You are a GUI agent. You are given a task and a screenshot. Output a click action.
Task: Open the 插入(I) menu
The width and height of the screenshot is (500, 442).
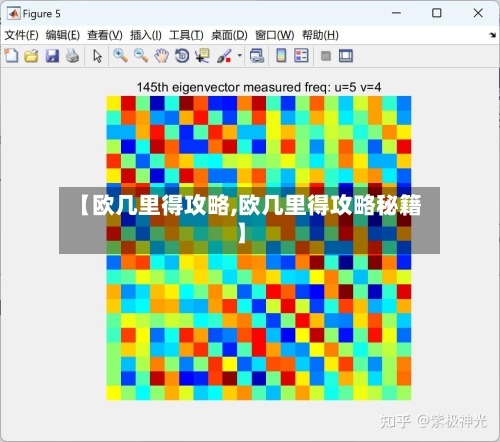[x=146, y=35]
